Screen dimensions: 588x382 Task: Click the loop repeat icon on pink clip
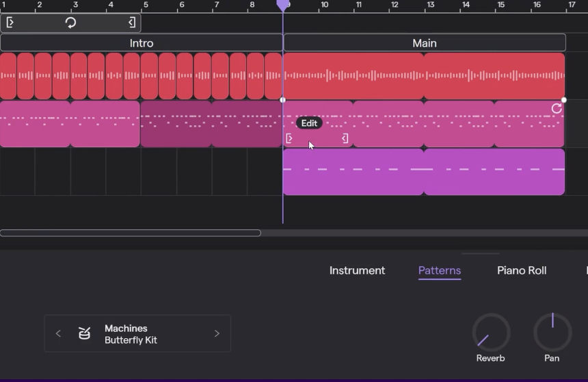point(557,109)
